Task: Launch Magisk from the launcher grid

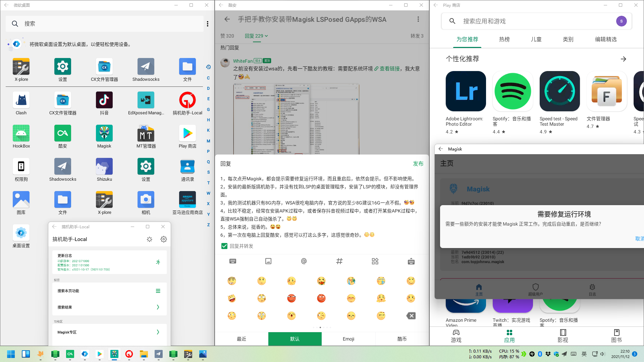Action: (x=104, y=133)
